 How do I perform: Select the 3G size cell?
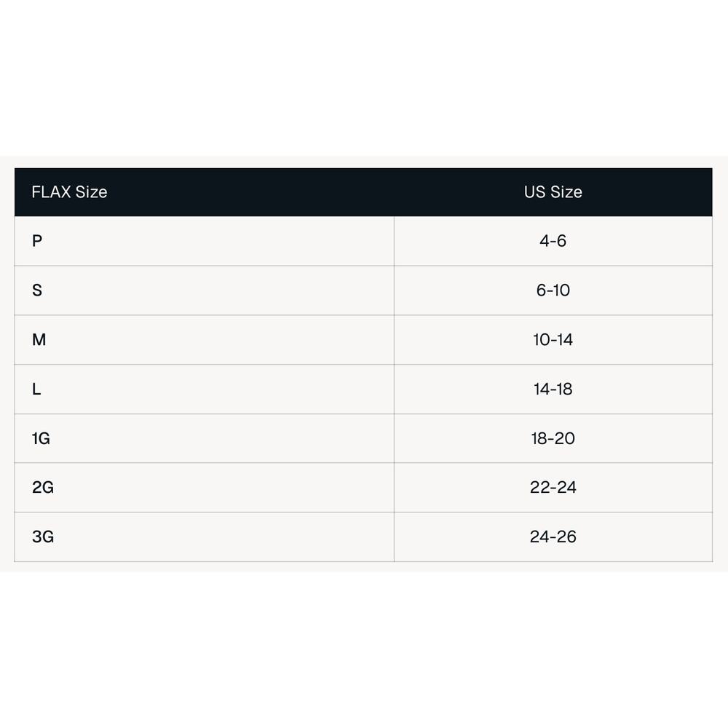[205, 537]
